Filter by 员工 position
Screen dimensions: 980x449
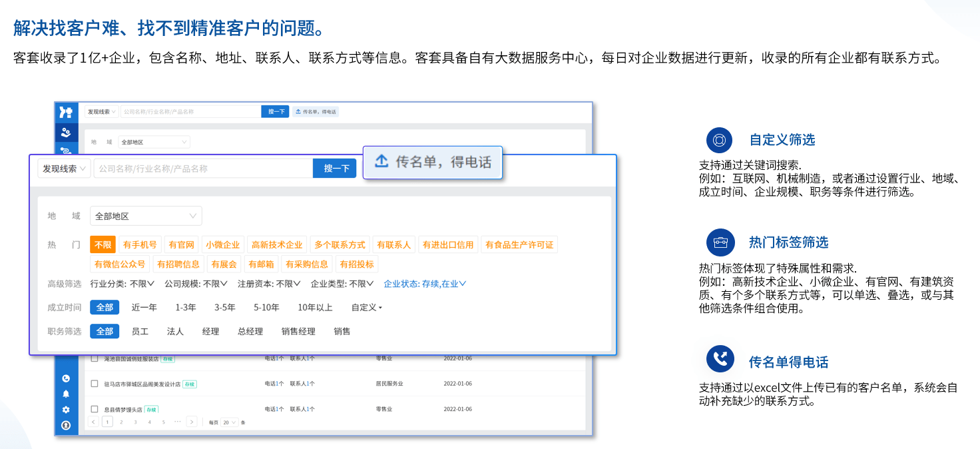point(140,331)
